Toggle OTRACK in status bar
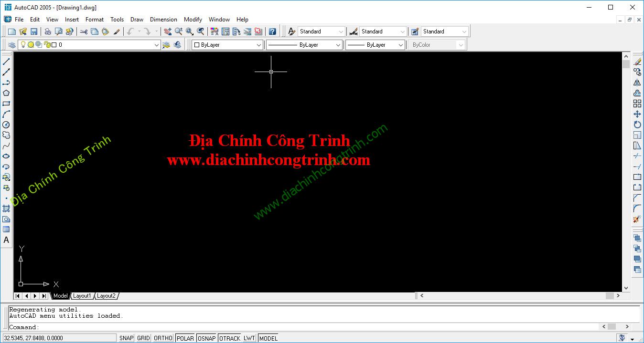The image size is (644, 343). click(230, 338)
